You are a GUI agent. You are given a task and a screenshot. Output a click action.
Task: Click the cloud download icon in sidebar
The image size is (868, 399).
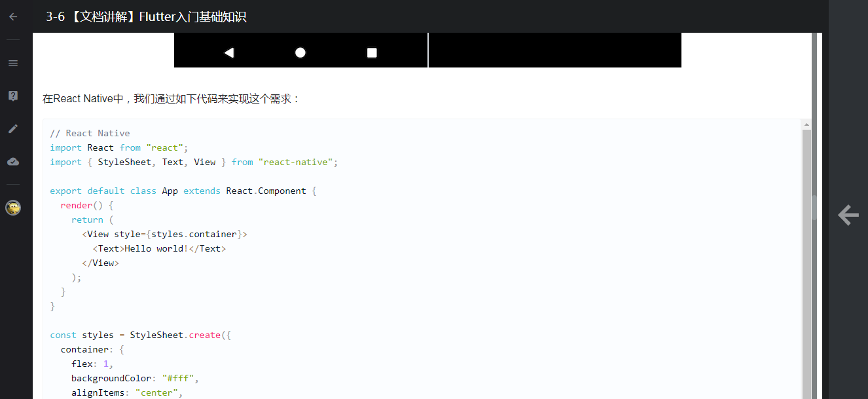(x=13, y=161)
